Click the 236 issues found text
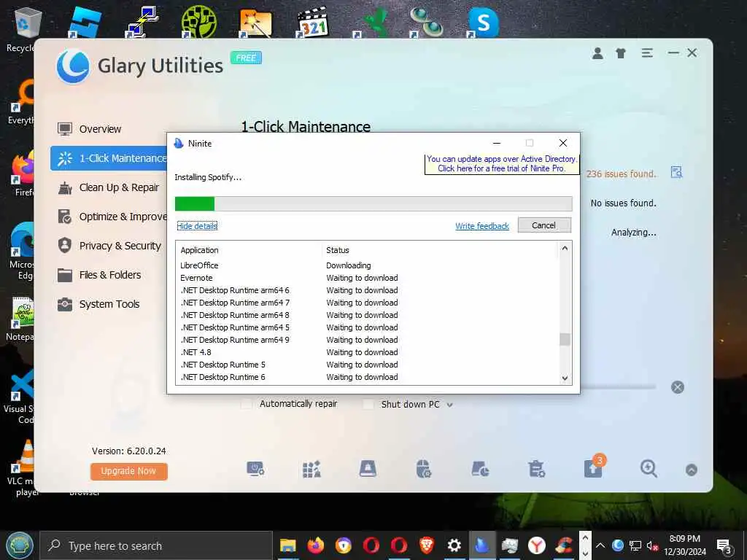This screenshot has height=560, width=747. click(x=622, y=174)
